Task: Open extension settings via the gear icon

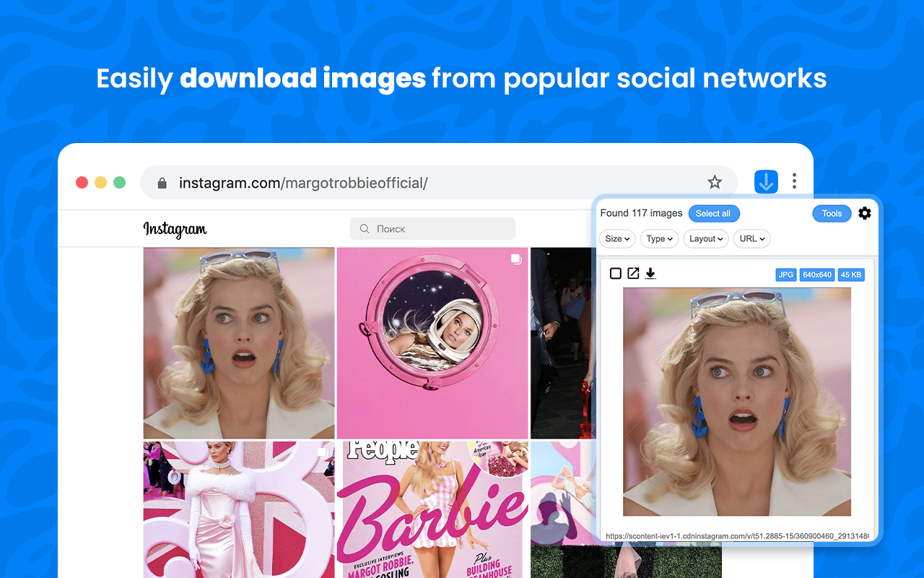Action: [x=864, y=213]
